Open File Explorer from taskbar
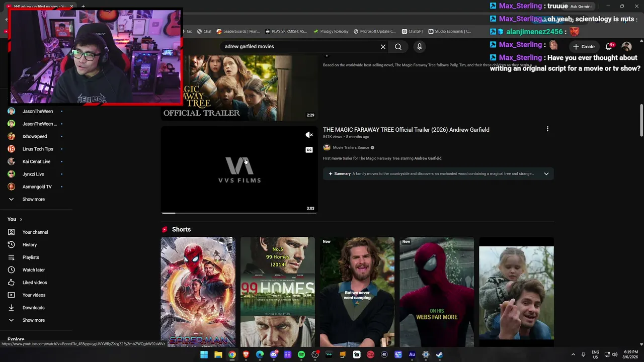Screen dimensions: 644x362 (218, 354)
